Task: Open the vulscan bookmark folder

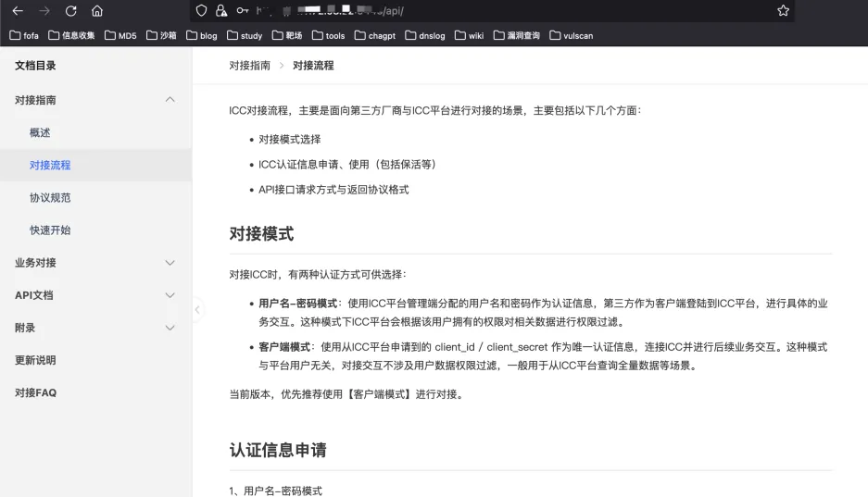Action: pyautogui.click(x=572, y=35)
